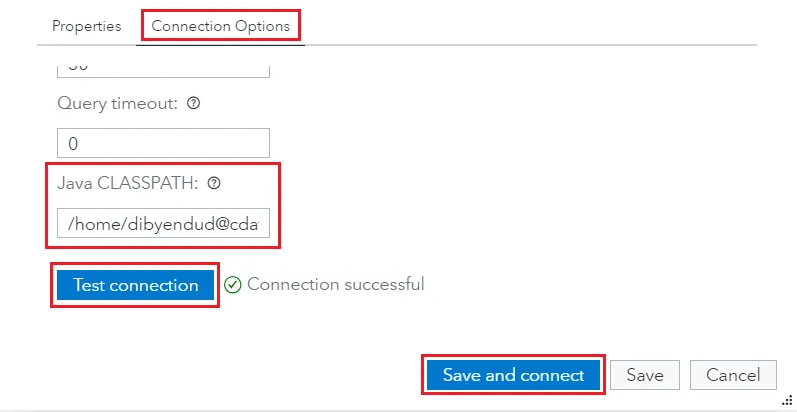797x412 pixels.
Task: Open the Java CLASSPATH help icon
Action: point(213,183)
